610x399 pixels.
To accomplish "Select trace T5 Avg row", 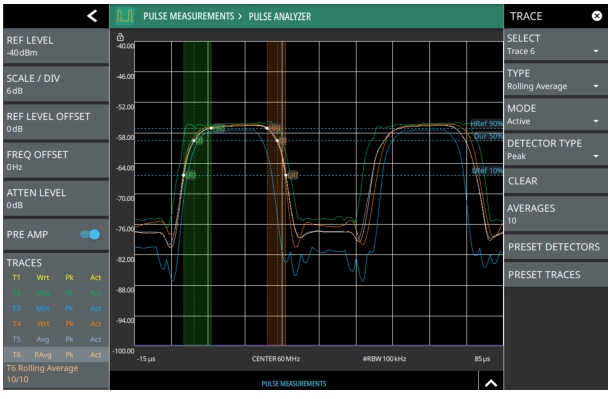I will point(56,339).
